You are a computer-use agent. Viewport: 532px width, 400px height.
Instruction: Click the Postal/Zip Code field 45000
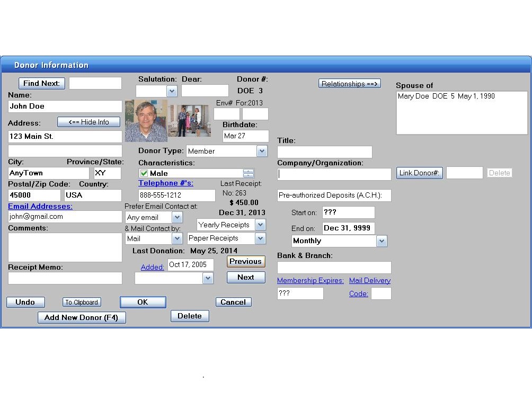tap(34, 195)
